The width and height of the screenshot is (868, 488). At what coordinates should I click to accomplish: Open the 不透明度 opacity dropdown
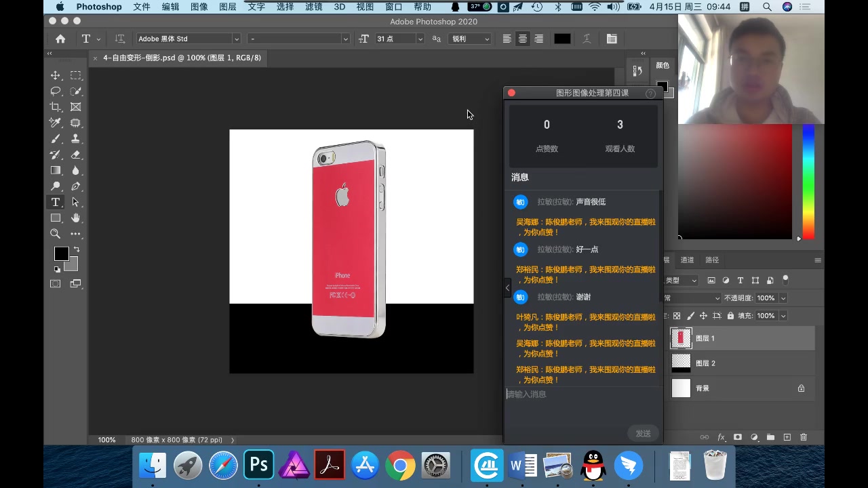click(783, 298)
